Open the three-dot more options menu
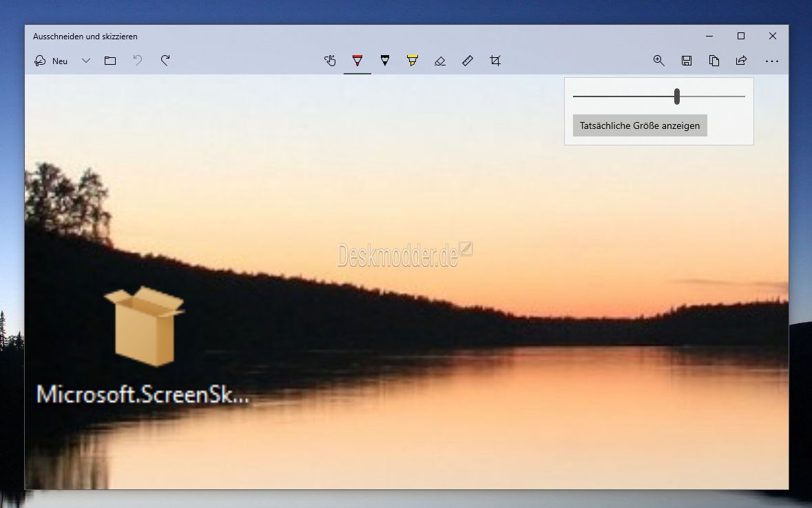The width and height of the screenshot is (812, 508). tap(772, 61)
